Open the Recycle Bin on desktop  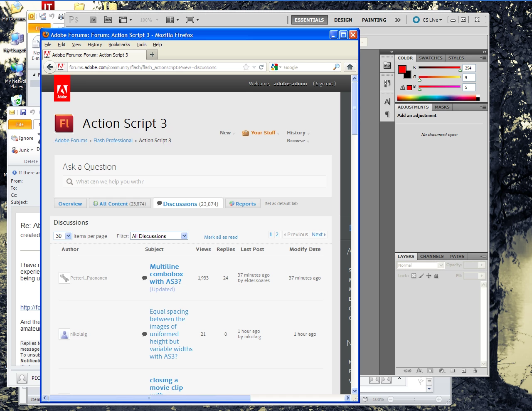click(x=17, y=101)
